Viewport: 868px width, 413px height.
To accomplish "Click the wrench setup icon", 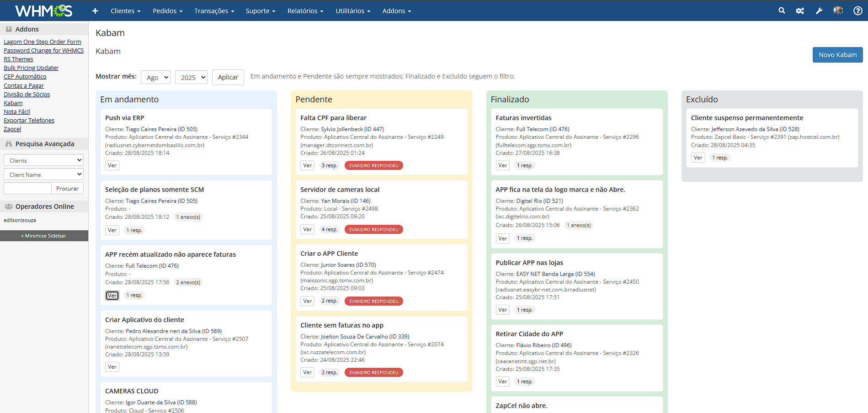I will (819, 11).
